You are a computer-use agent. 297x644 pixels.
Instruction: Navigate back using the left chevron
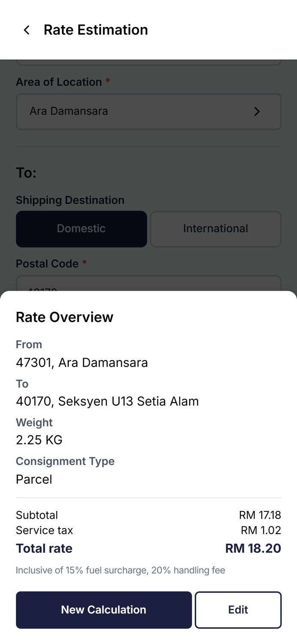point(26,30)
